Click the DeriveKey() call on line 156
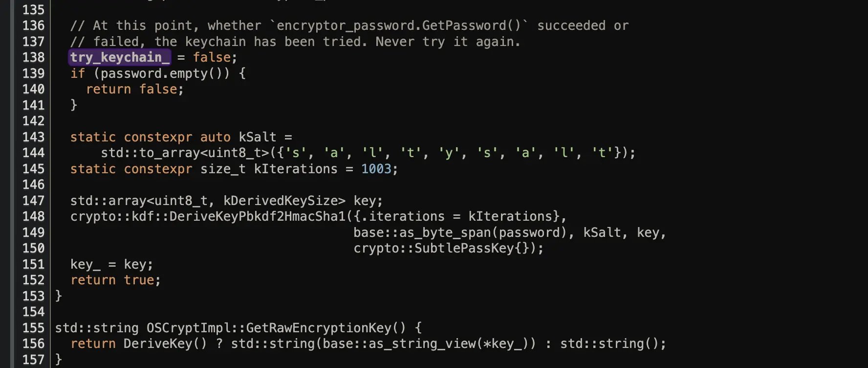This screenshot has width=868, height=368. tap(165, 344)
